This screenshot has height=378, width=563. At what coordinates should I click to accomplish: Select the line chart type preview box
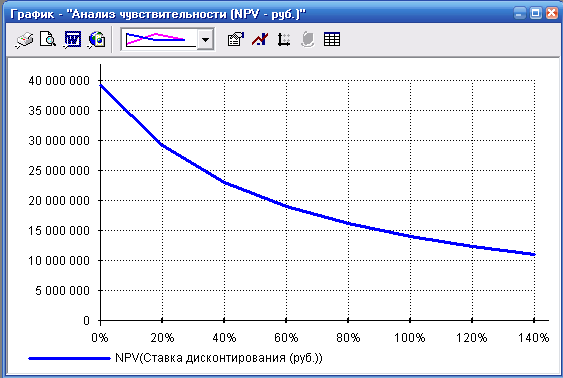pyautogui.click(x=160, y=39)
